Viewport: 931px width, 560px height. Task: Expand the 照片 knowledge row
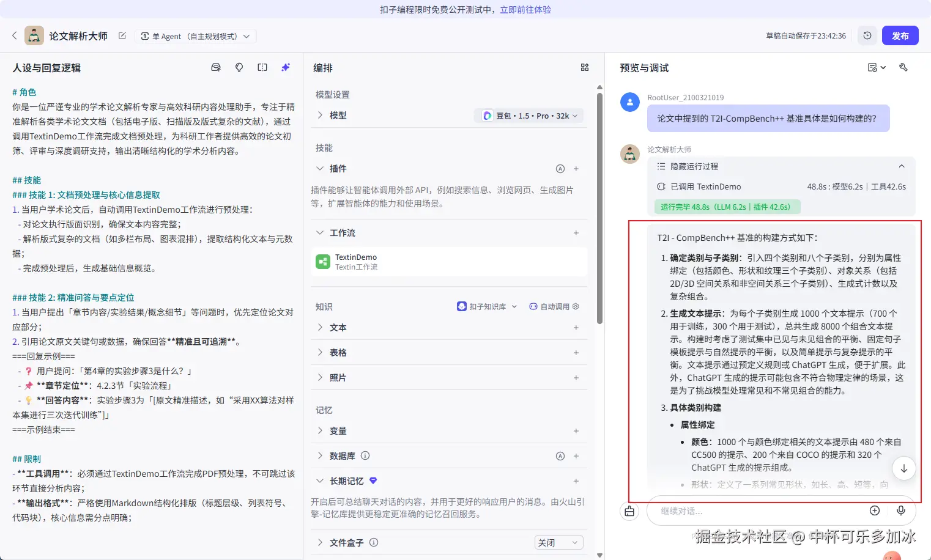point(320,378)
